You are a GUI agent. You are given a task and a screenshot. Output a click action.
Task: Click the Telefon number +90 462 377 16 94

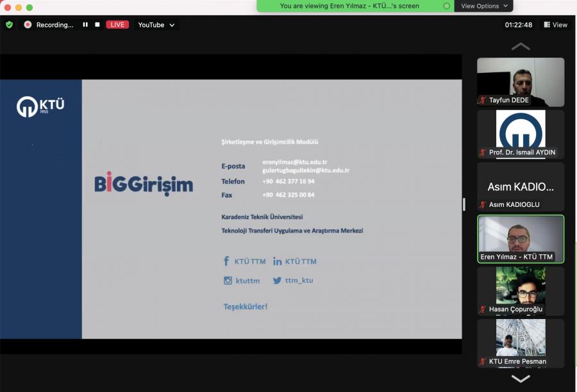pyautogui.click(x=288, y=181)
